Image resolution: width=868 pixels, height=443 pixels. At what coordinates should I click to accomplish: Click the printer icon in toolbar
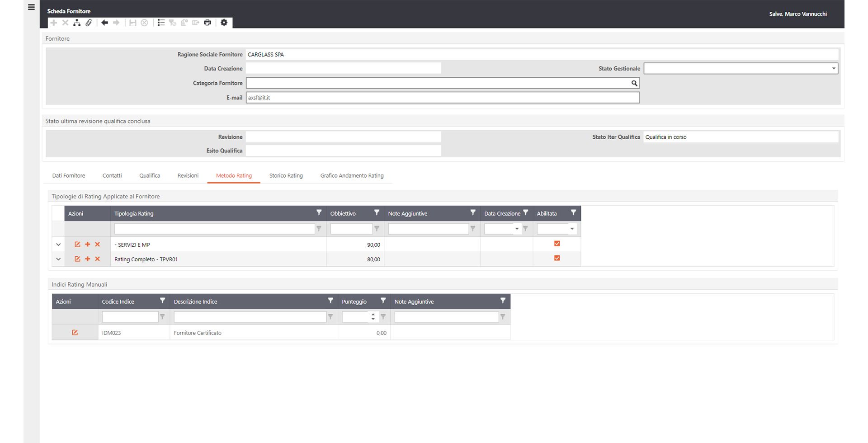tap(207, 23)
